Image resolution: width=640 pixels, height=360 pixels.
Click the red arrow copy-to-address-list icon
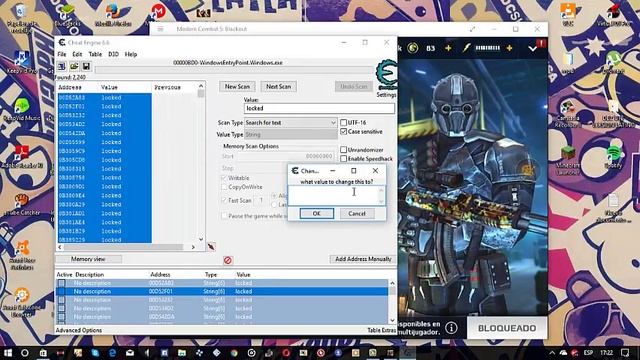point(211,247)
